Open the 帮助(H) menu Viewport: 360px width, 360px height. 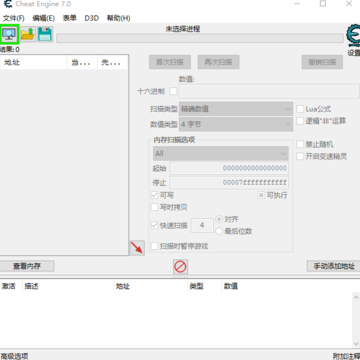[x=118, y=18]
